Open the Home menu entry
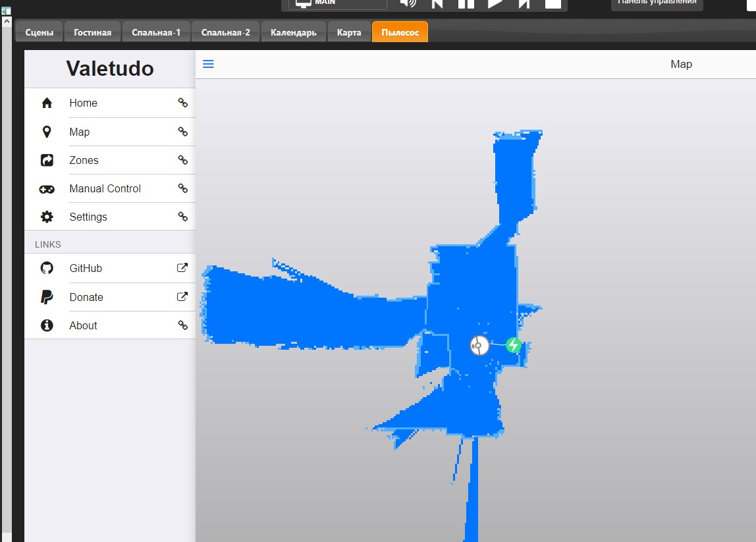 pyautogui.click(x=110, y=103)
